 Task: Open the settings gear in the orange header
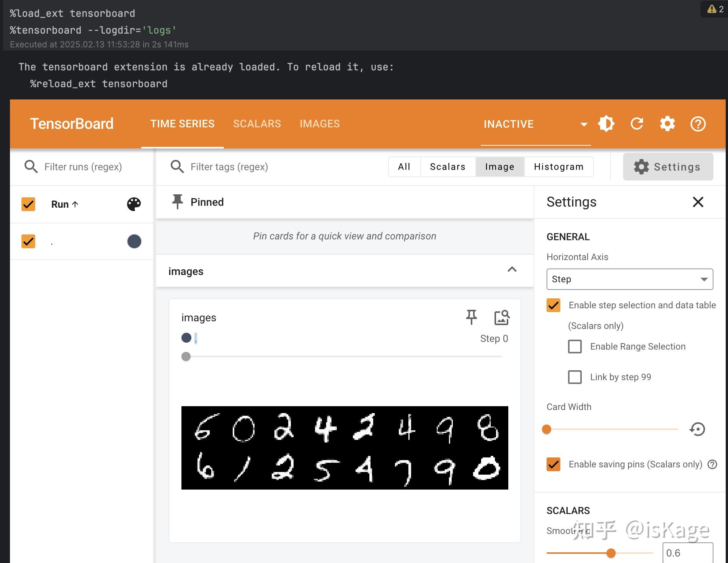pyautogui.click(x=667, y=124)
